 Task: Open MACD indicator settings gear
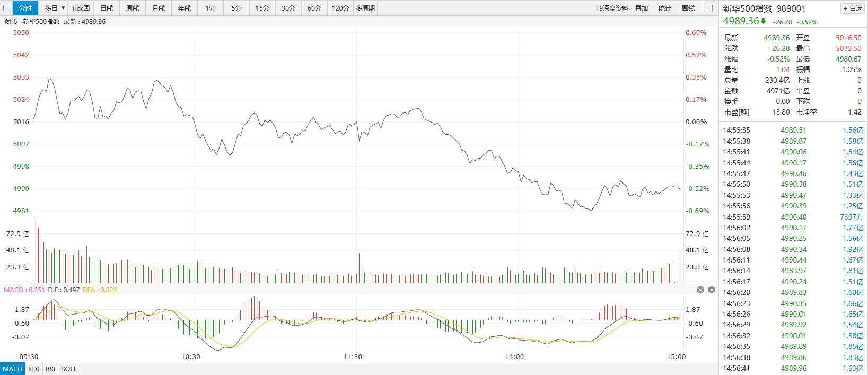[712, 290]
